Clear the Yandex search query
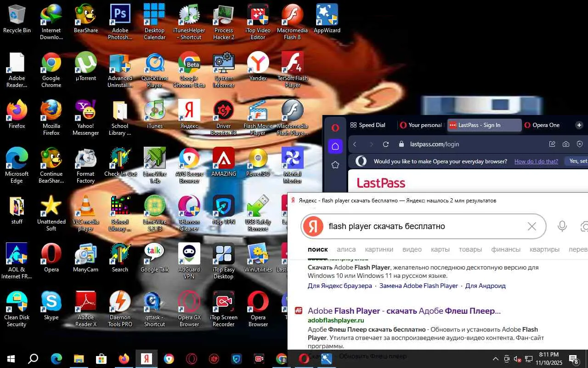The image size is (588, 368). (532, 226)
